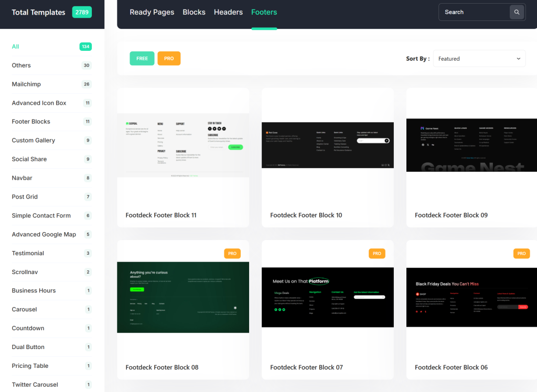Filter by PRO templates
537x392 pixels.
click(x=169, y=58)
